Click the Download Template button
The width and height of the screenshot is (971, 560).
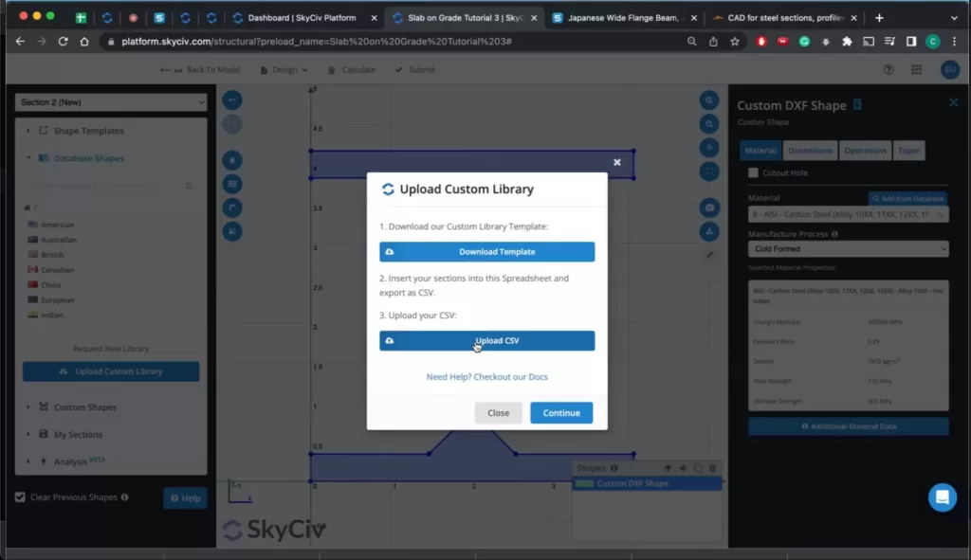coord(486,252)
